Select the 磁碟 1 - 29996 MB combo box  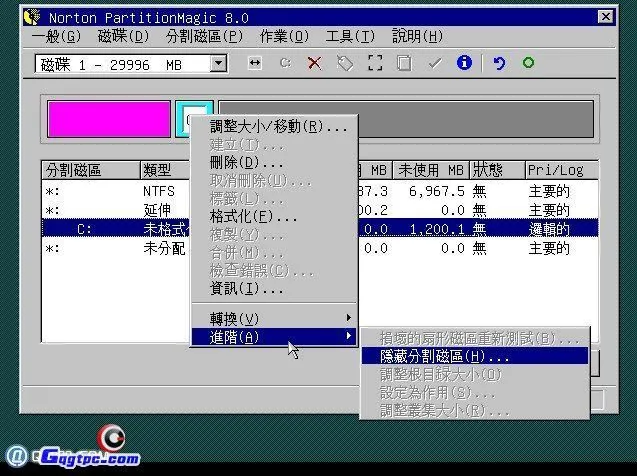[131, 64]
